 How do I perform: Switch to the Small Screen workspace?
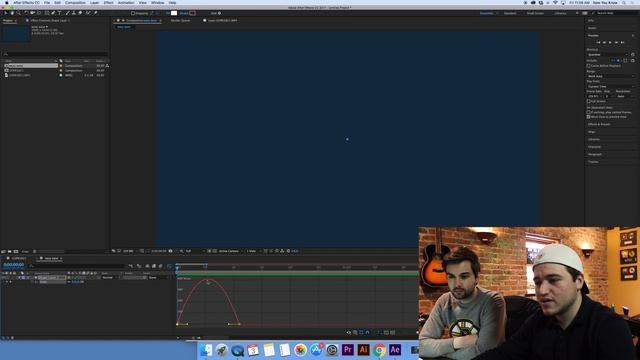535,13
